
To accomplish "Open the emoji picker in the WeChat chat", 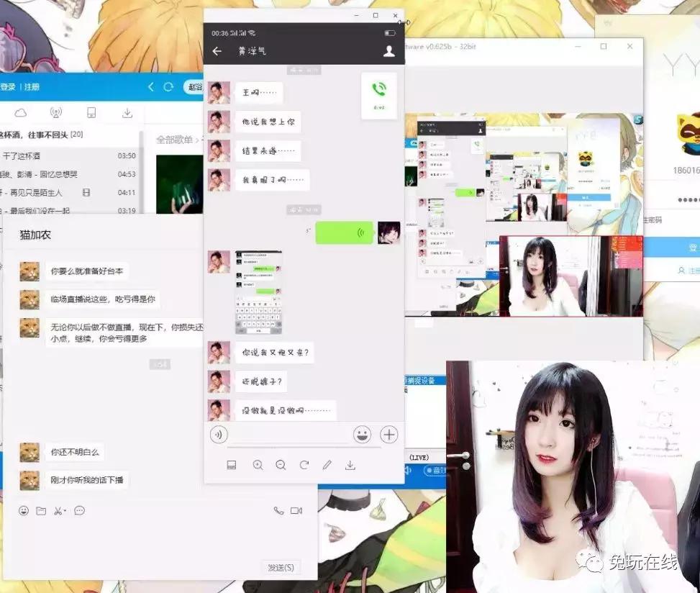I will point(362,434).
